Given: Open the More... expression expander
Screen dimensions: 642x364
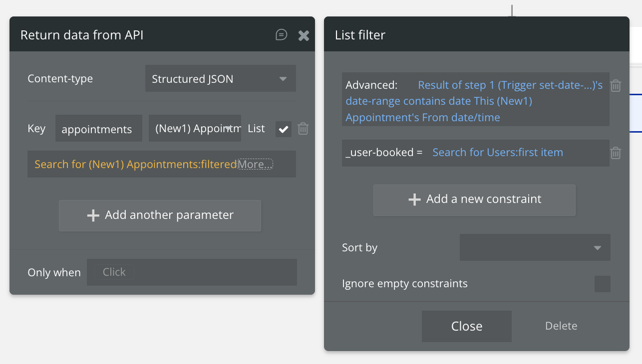Looking at the screenshot, I should [x=255, y=165].
